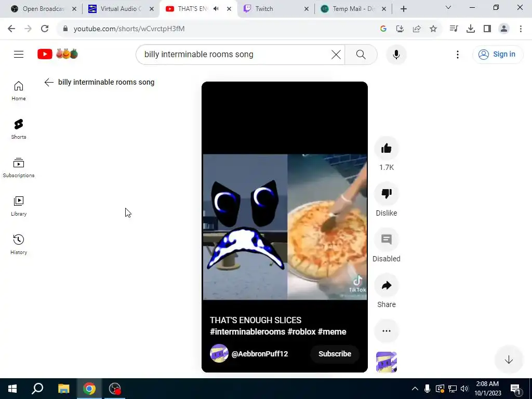The width and height of the screenshot is (532, 399).
Task: Open @AebbronPuff12 channel link
Action: click(x=260, y=353)
